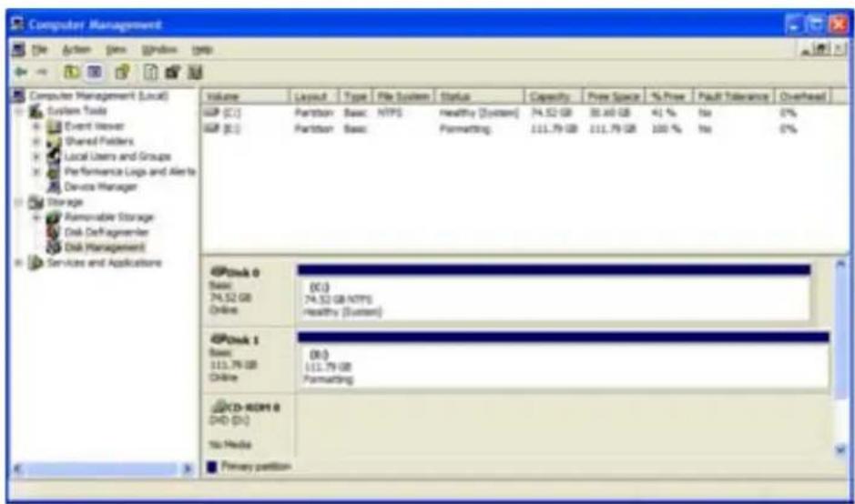The width and height of the screenshot is (855, 504).
Task: Sort by the File System column header
Action: [x=403, y=96]
